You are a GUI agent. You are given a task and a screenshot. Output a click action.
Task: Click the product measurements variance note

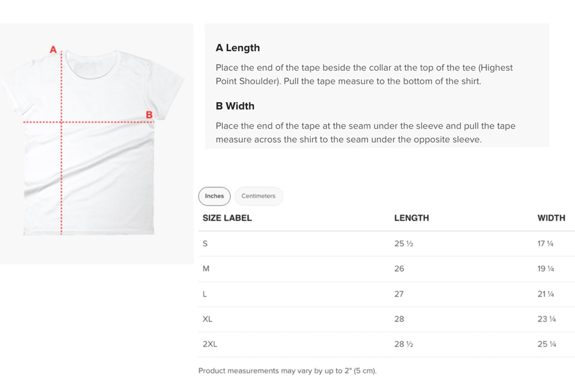(287, 371)
